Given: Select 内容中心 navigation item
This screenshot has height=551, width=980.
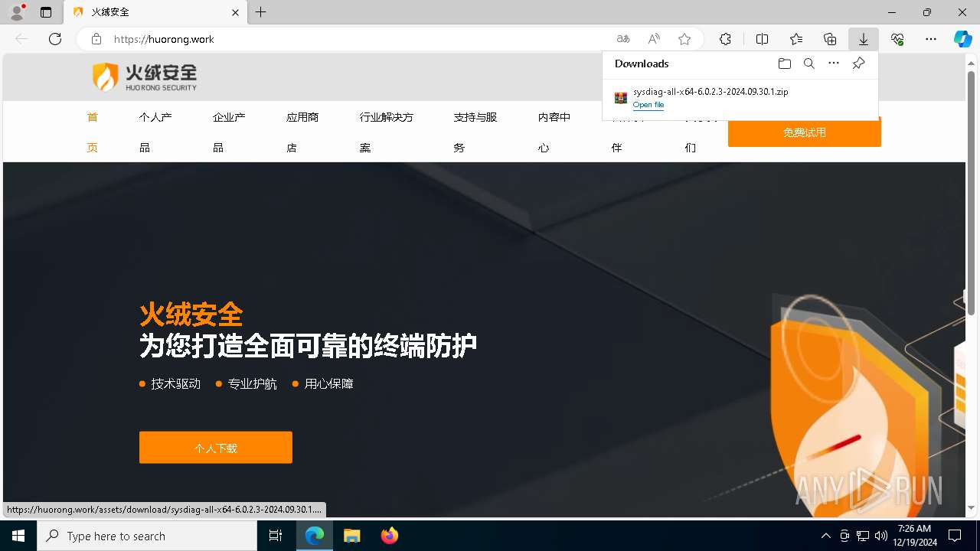Looking at the screenshot, I should click(554, 132).
